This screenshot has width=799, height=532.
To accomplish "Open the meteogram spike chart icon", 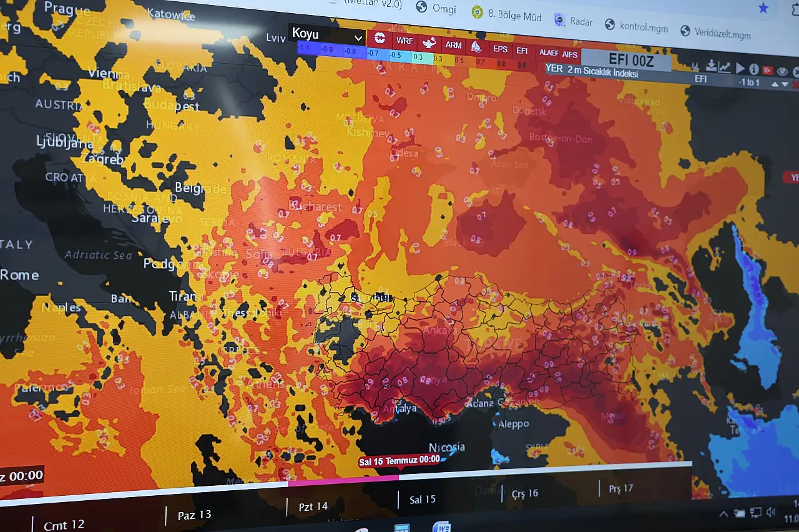I will pos(695,67).
